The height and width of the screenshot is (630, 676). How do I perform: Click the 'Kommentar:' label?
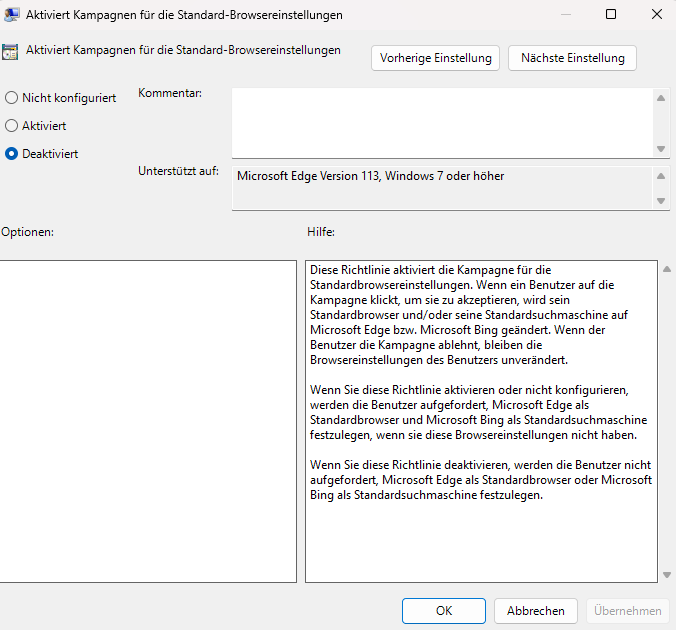point(170,93)
